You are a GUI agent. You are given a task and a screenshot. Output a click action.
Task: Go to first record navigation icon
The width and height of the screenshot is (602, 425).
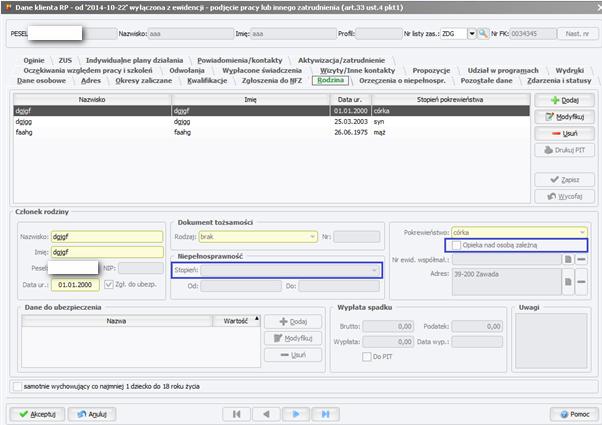(236, 414)
